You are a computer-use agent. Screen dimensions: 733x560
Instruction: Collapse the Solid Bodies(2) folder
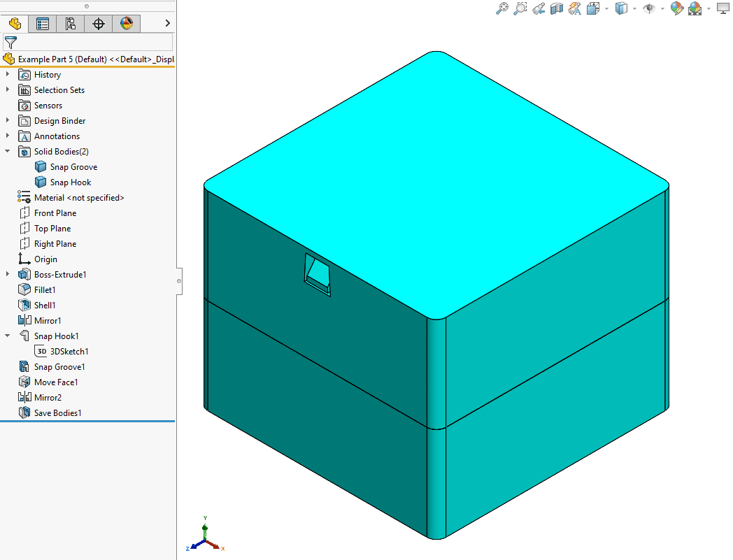[x=8, y=151]
